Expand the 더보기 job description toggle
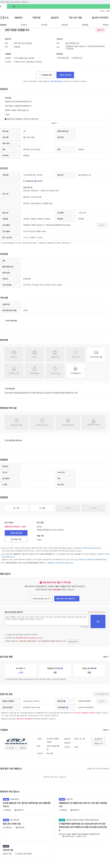Image resolution: width=110 pixels, height=868 pixels. point(55,123)
